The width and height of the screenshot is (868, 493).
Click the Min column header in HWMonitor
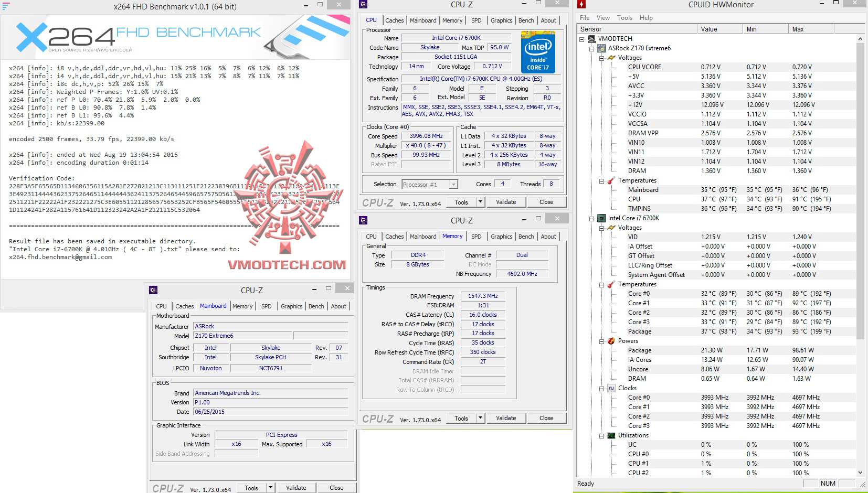click(x=766, y=29)
